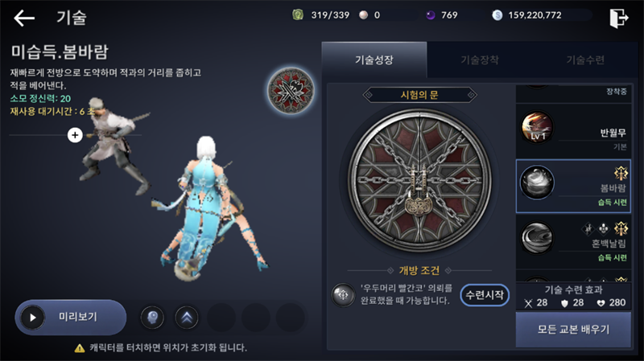Viewport: 644px width, 361px height.
Task: Select the 봄바람 skill emblem icon
Action: point(291,91)
